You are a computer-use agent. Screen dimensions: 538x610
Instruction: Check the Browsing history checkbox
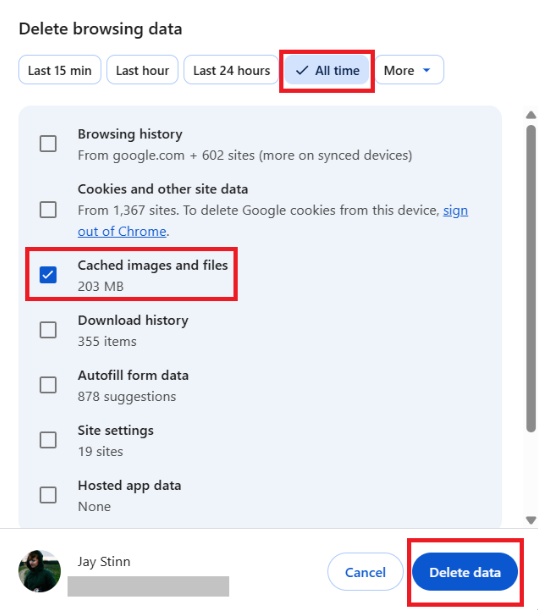click(48, 144)
